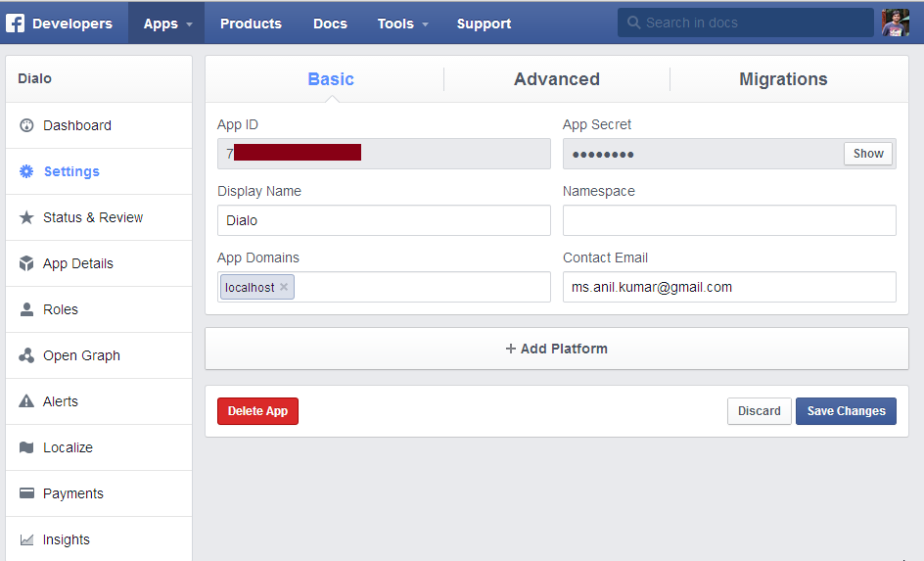Click the App Details cube icon
The image size is (924, 561).
pos(26,263)
